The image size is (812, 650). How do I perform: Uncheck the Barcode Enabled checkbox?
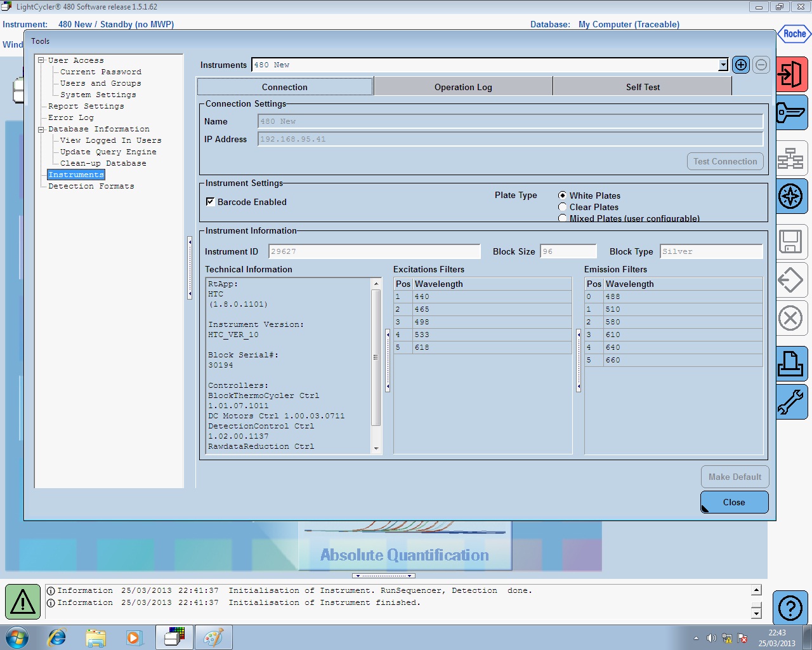coord(210,202)
